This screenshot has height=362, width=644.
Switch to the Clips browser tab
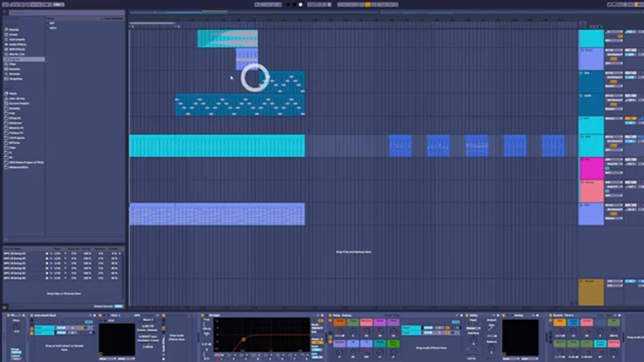[14, 64]
